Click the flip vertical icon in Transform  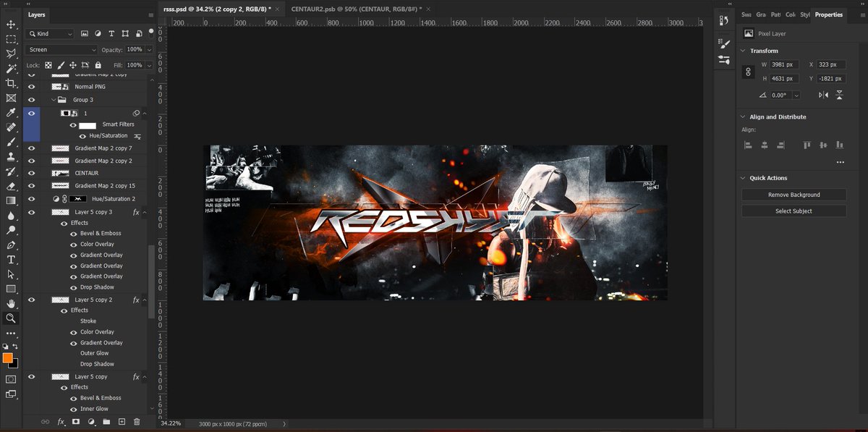click(x=839, y=95)
